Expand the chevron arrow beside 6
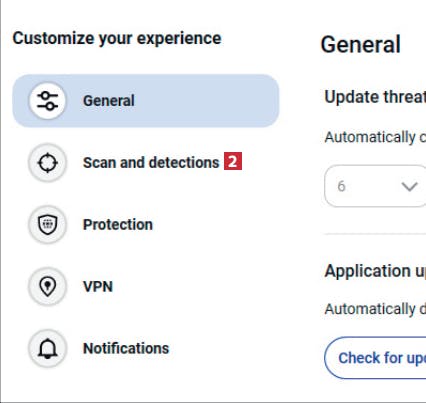This screenshot has height=403, width=426. pos(410,187)
